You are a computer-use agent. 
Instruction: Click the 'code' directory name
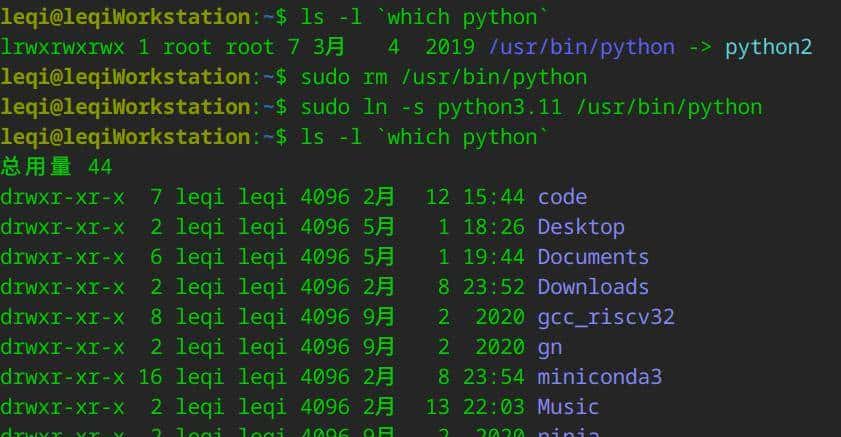[x=562, y=197]
